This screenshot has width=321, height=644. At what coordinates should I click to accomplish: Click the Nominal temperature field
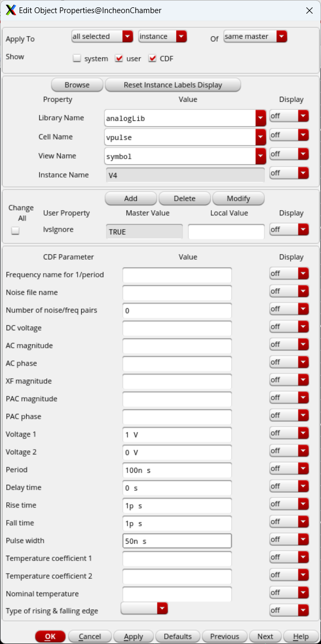[x=177, y=594]
